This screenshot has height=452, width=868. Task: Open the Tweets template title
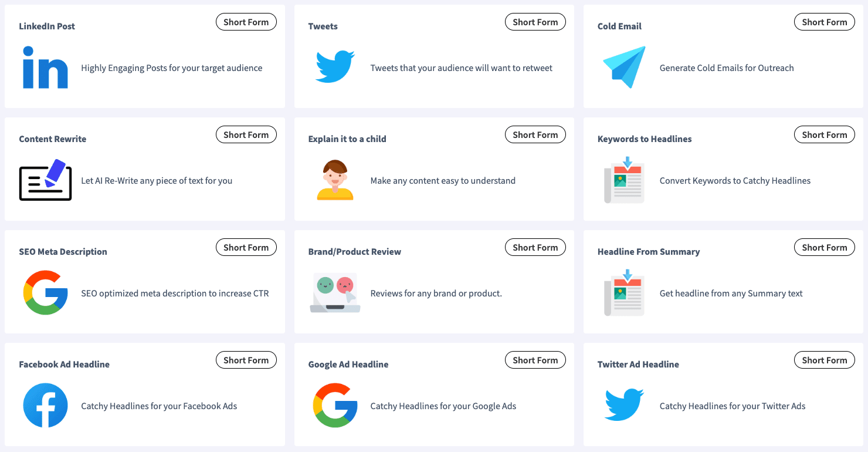(323, 26)
